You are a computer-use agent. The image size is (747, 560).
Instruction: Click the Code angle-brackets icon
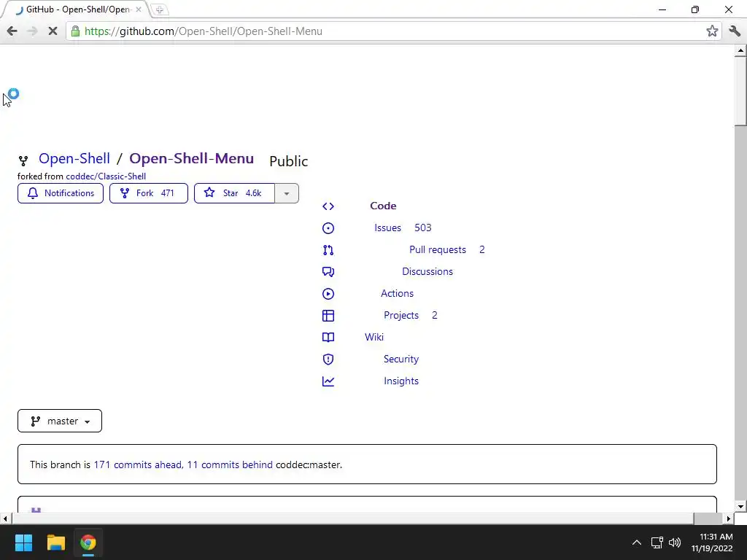point(328,206)
